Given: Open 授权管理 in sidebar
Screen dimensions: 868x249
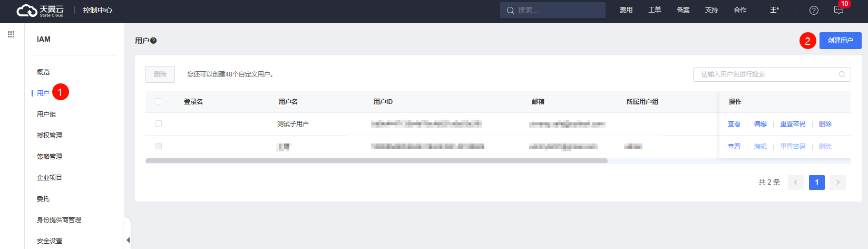Looking at the screenshot, I should tap(50, 136).
